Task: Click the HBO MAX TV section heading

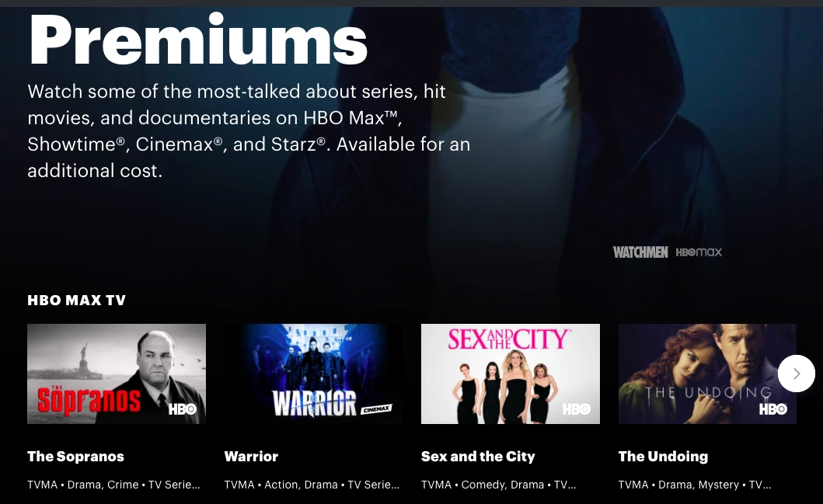Action: (77, 300)
